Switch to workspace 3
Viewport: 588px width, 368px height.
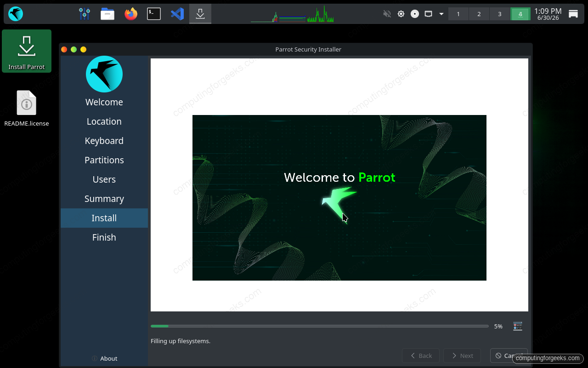tap(500, 14)
